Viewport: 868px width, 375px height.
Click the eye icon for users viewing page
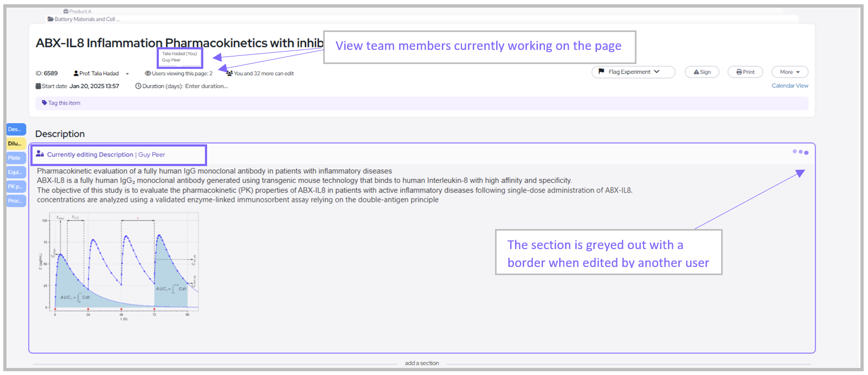click(x=148, y=74)
